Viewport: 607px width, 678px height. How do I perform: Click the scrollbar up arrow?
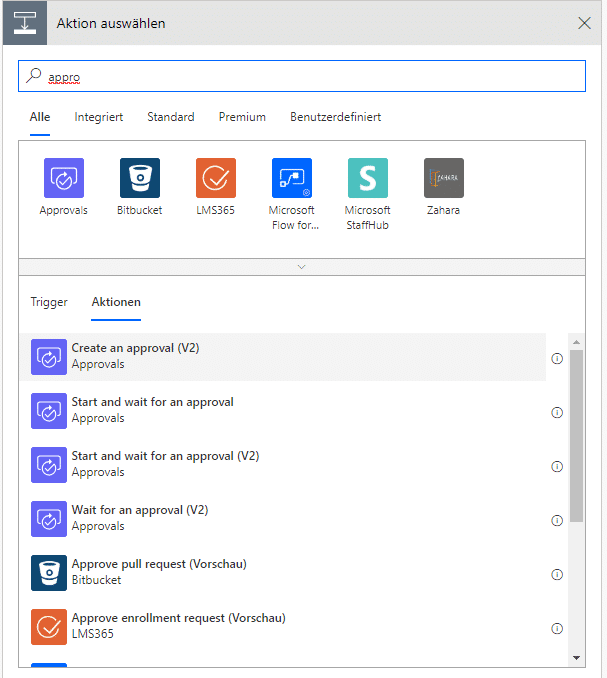[576, 342]
